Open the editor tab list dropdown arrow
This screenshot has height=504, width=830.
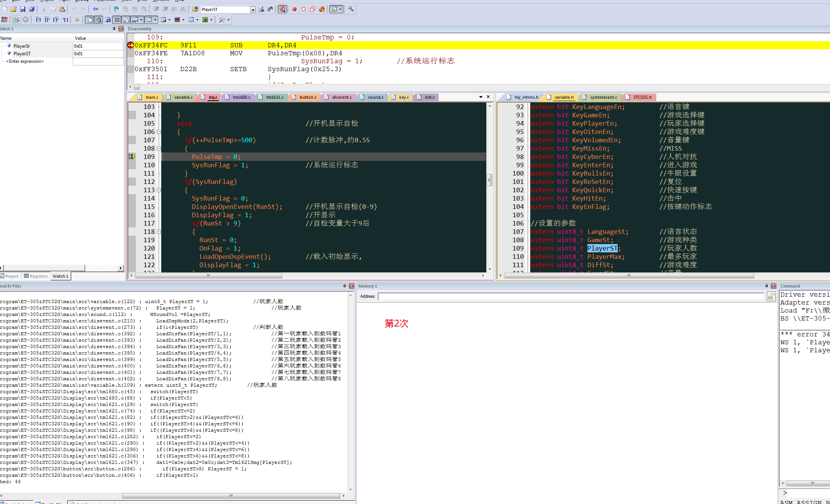[x=481, y=97]
